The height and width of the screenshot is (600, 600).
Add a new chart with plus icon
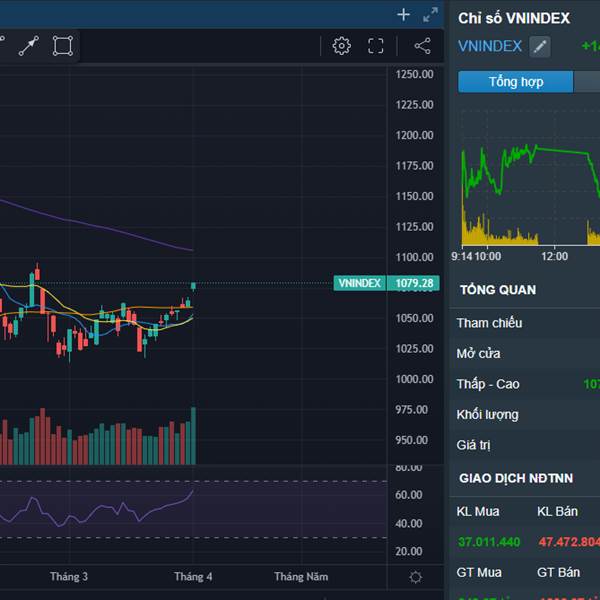[403, 15]
